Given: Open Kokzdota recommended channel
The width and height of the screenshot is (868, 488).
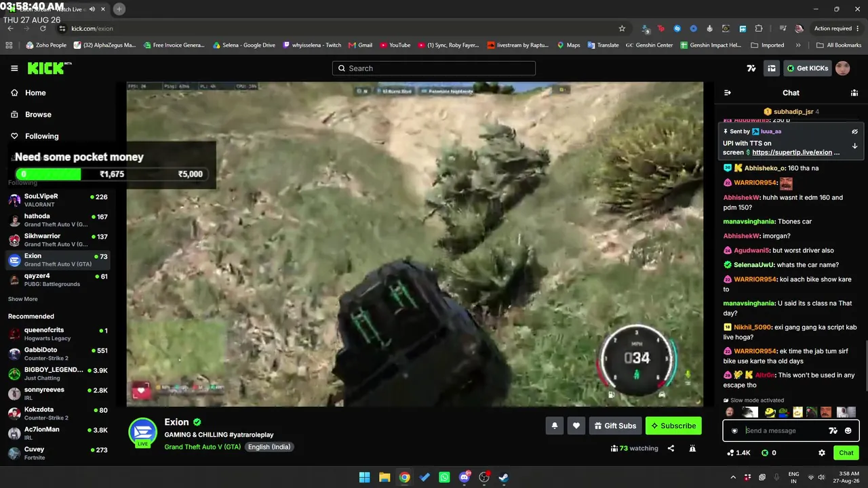Looking at the screenshot, I should pyautogui.click(x=57, y=413).
